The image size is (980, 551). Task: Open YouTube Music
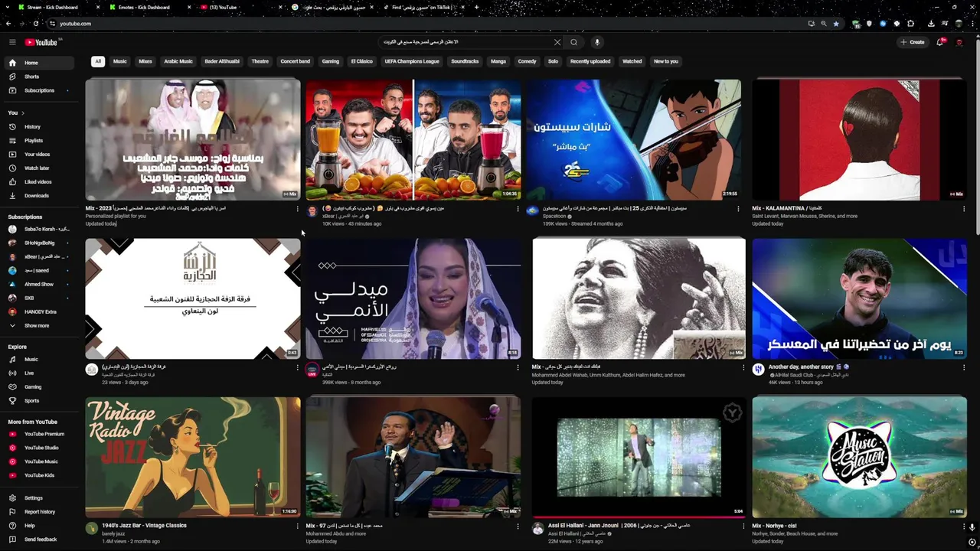click(41, 461)
